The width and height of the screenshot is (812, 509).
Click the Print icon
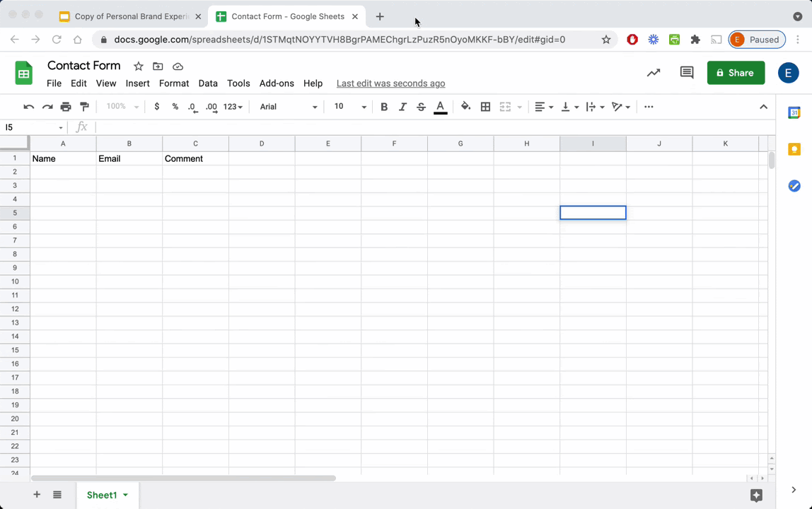pyautogui.click(x=66, y=107)
